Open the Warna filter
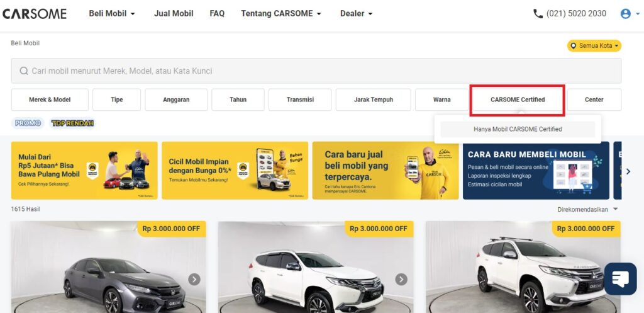The image size is (644, 313). [442, 100]
